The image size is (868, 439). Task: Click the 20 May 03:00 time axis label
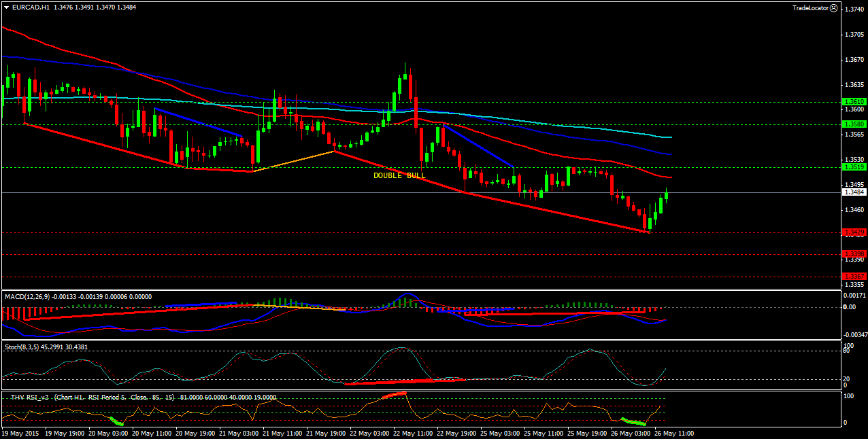tap(109, 433)
